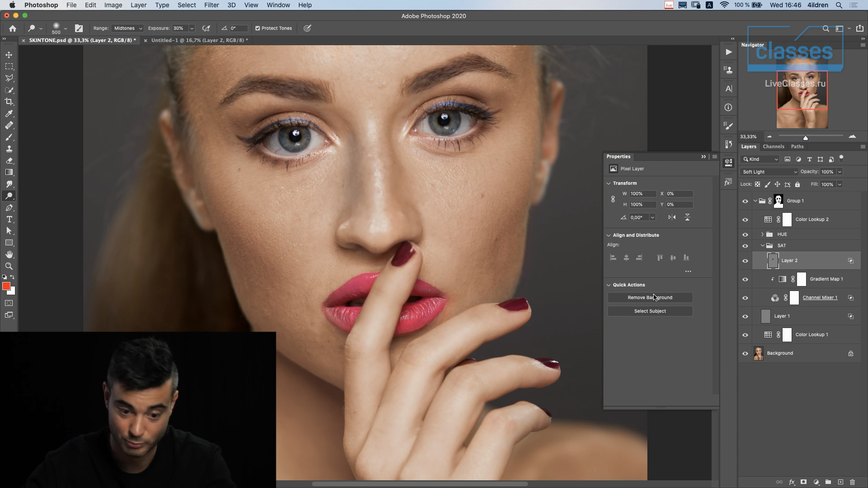Expand the HUE layer group
This screenshot has height=488, width=868.
(x=762, y=234)
